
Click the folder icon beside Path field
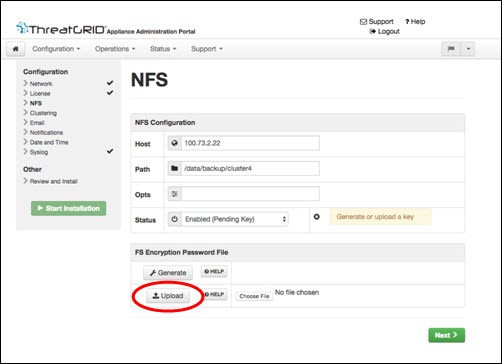pos(174,169)
